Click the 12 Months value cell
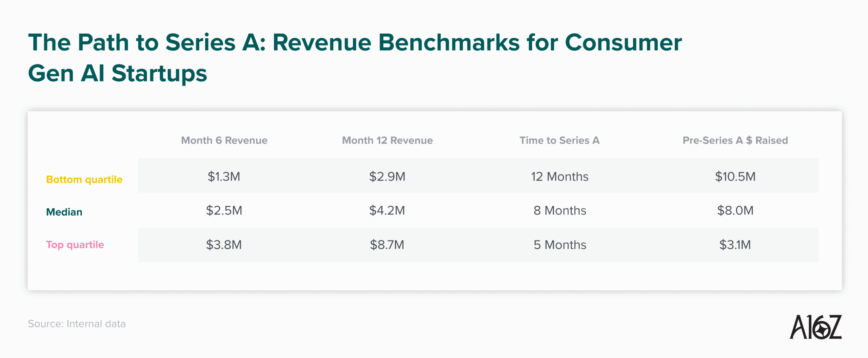Screen dimensions: 868x358 (x=559, y=176)
